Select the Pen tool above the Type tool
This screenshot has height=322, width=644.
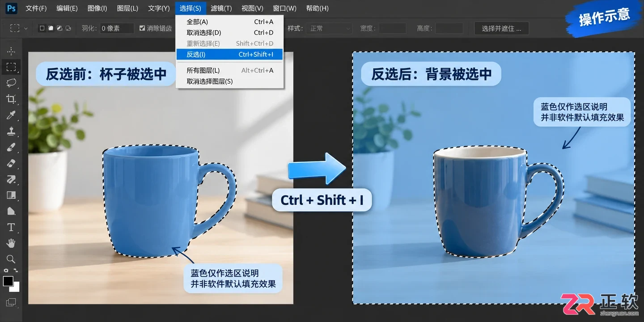[11, 211]
